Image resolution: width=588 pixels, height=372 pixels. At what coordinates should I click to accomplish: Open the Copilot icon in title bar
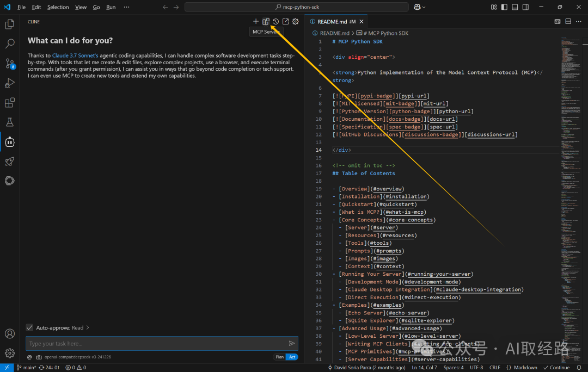point(417,7)
